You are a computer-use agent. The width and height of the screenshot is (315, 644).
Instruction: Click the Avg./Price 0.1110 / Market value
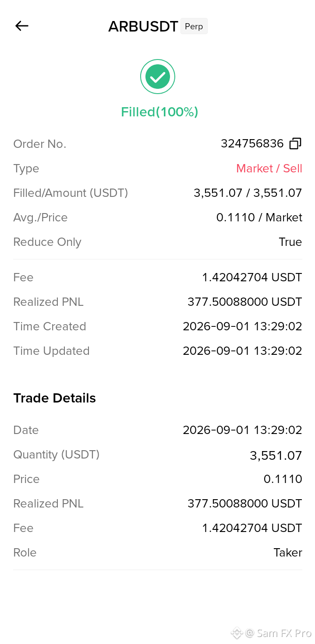[x=259, y=217]
